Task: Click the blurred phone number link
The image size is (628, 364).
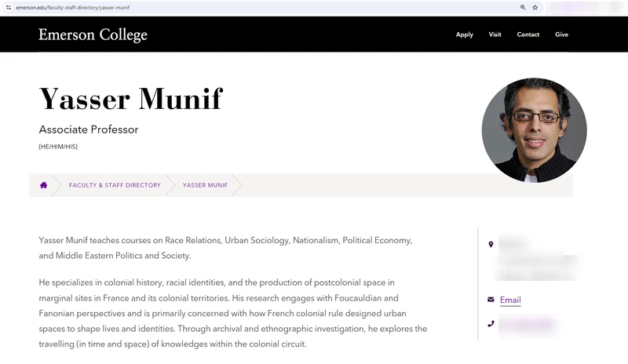Action: tap(527, 324)
